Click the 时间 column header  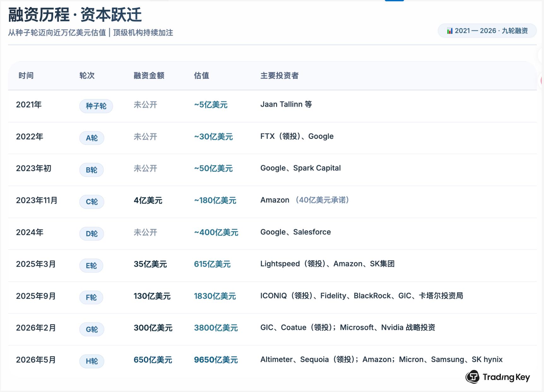pos(26,75)
